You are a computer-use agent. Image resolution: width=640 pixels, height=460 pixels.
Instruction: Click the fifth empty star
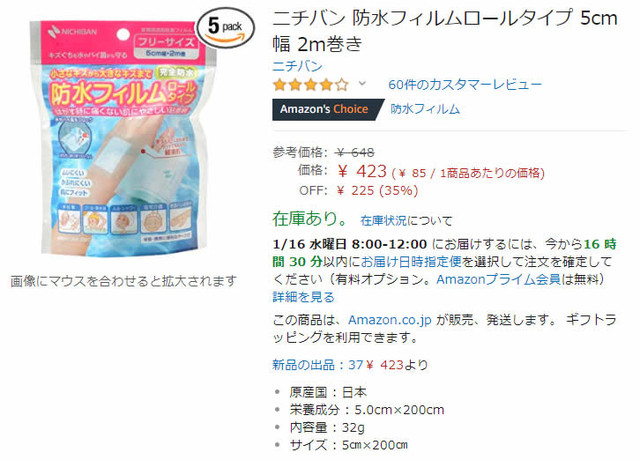coord(342,85)
